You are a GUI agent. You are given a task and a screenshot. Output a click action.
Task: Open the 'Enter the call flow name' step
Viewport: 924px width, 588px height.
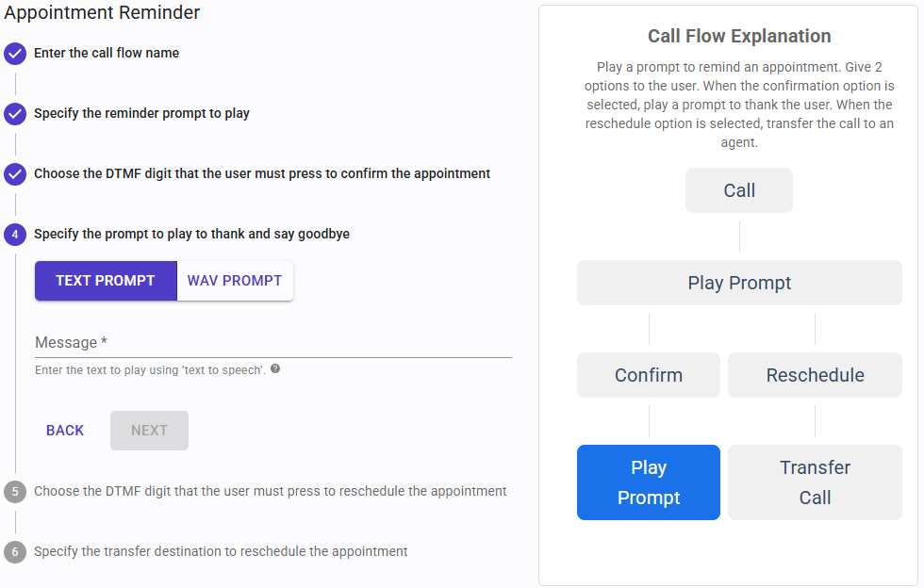pos(107,54)
